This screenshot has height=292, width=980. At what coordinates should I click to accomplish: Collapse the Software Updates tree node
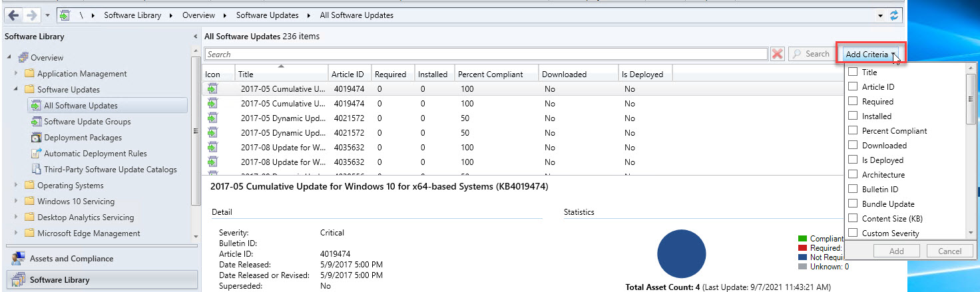click(17, 90)
